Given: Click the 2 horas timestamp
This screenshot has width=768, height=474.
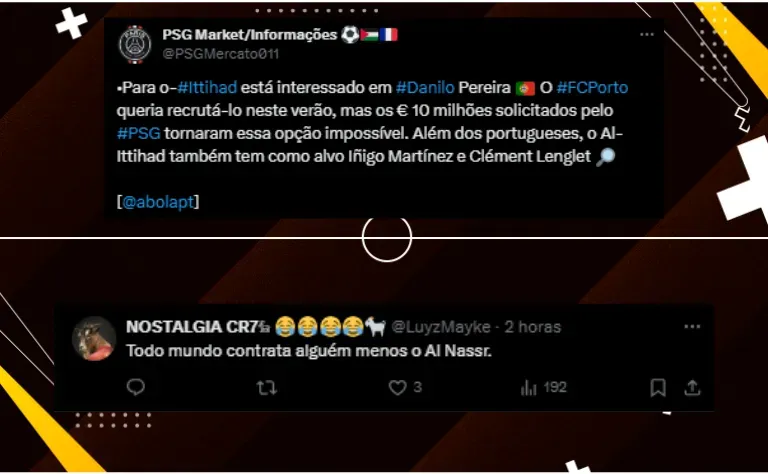Looking at the screenshot, I should click(532, 327).
